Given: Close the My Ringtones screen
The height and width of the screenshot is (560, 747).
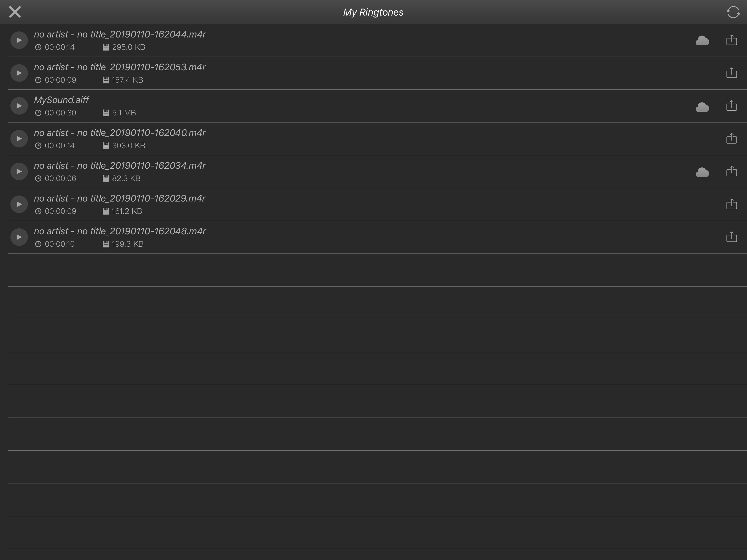Looking at the screenshot, I should (x=15, y=12).
